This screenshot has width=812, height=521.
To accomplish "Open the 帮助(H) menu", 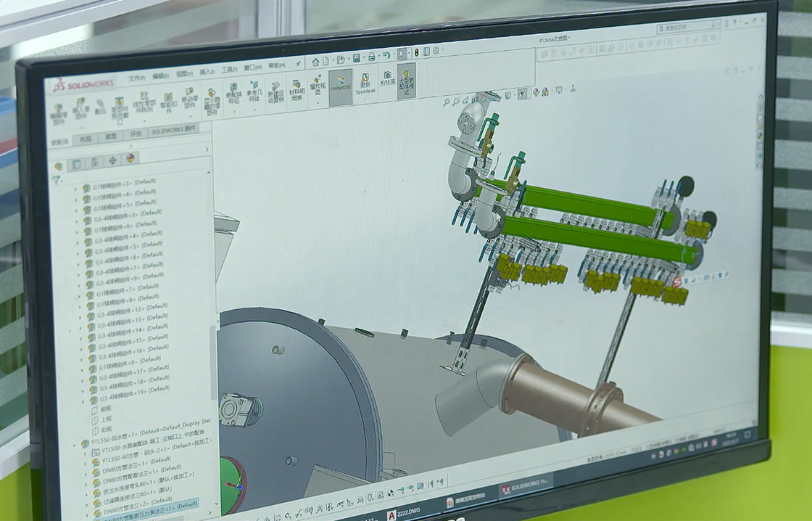I will [x=276, y=65].
